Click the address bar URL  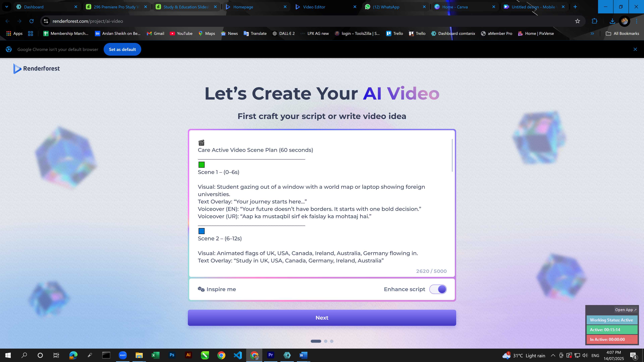tap(88, 21)
